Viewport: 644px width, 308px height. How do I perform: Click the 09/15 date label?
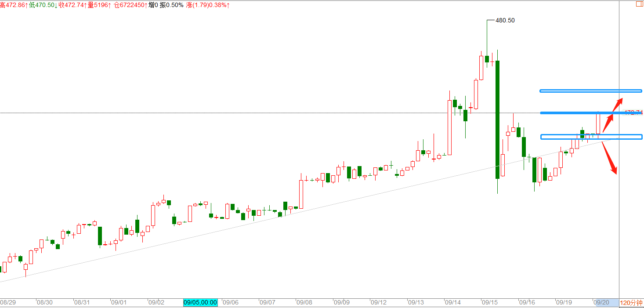point(490,303)
